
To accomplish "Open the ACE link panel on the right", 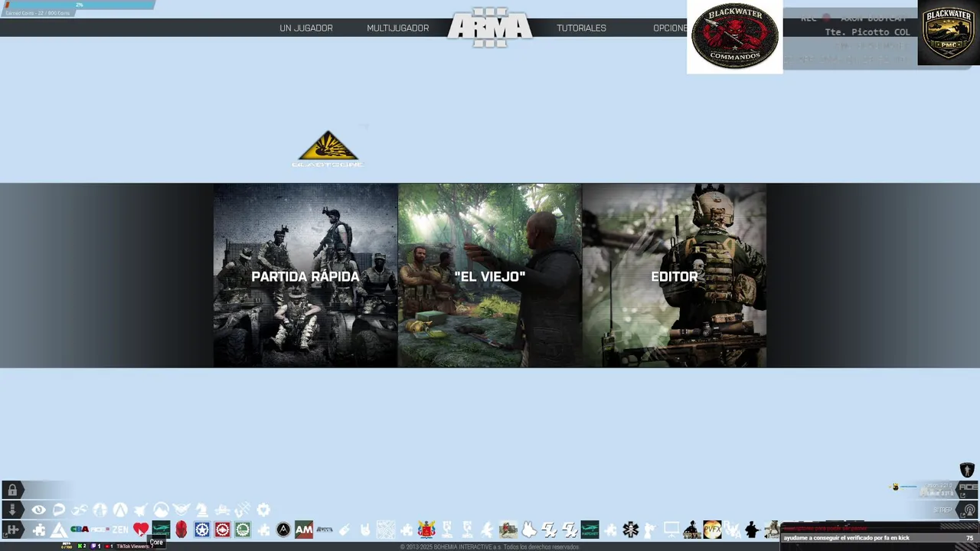I will tap(967, 490).
